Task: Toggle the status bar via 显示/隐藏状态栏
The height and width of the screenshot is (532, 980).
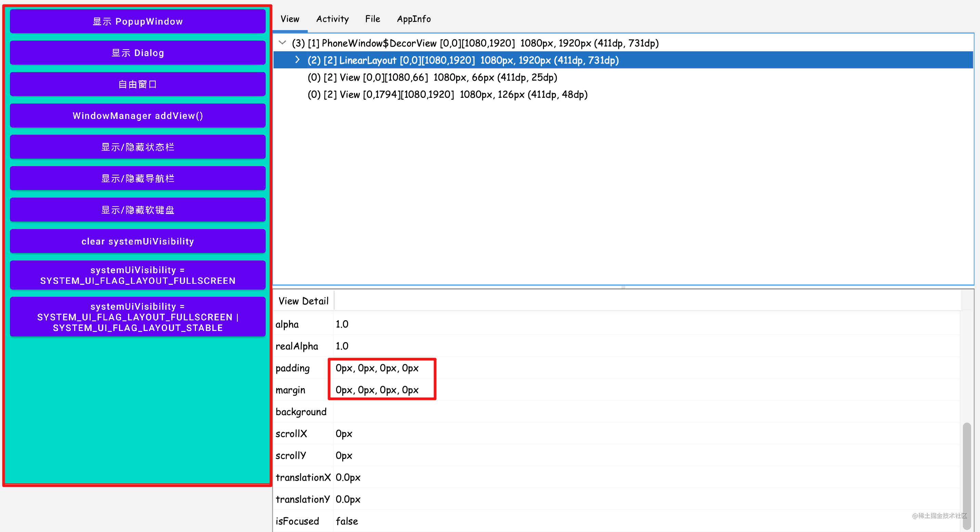Action: tap(137, 147)
